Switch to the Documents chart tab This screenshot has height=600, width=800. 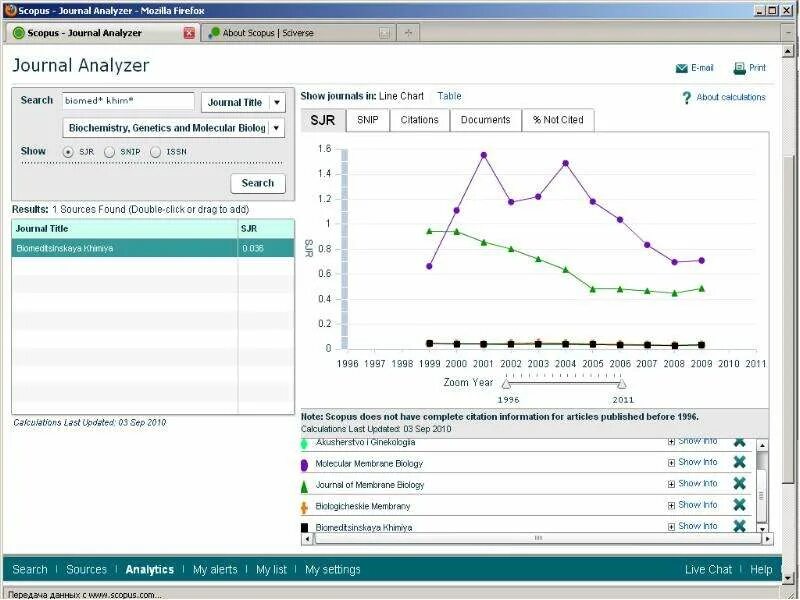point(485,120)
